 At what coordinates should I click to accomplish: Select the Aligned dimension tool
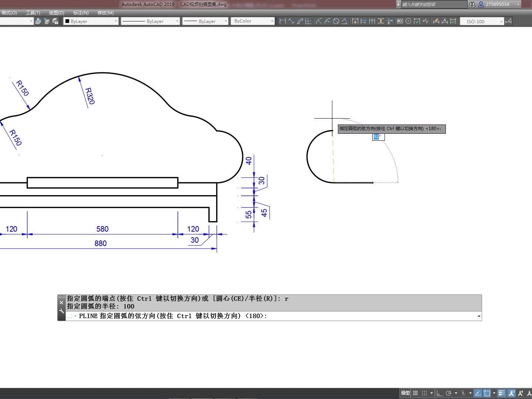click(291, 21)
